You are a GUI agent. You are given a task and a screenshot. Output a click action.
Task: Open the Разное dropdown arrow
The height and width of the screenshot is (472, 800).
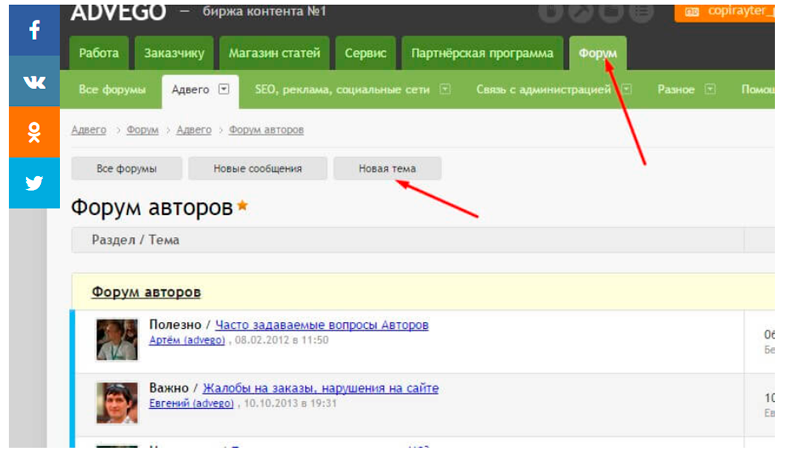point(710,89)
